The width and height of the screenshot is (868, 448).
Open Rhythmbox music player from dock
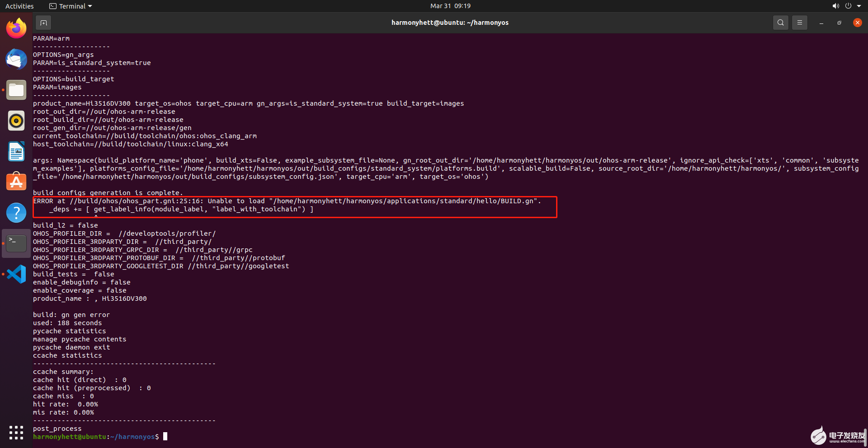(x=16, y=121)
